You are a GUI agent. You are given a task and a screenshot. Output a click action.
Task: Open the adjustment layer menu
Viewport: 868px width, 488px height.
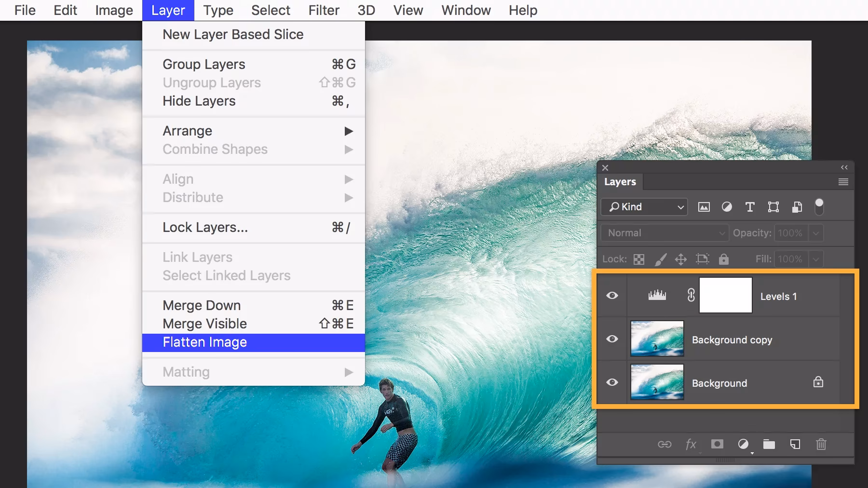point(743,445)
